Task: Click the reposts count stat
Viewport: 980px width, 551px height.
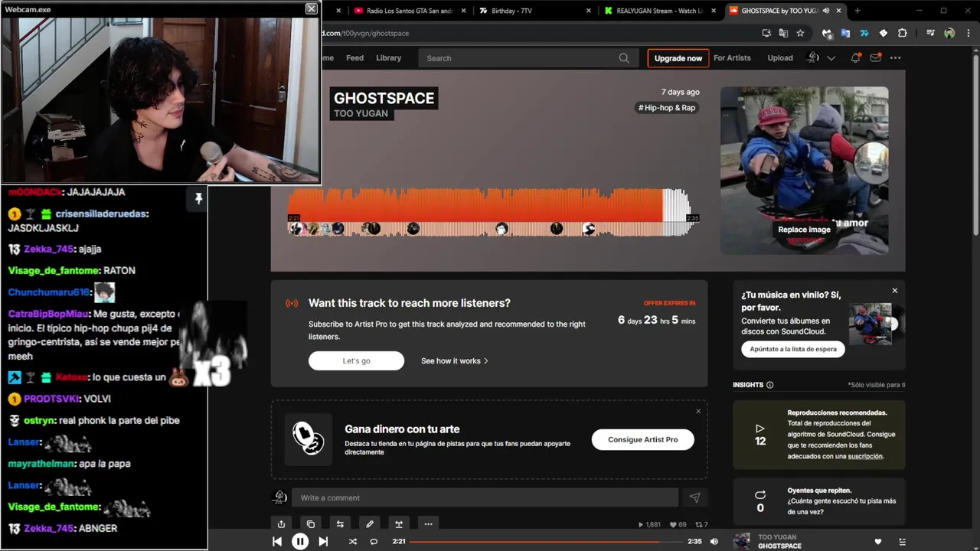Action: tap(701, 525)
